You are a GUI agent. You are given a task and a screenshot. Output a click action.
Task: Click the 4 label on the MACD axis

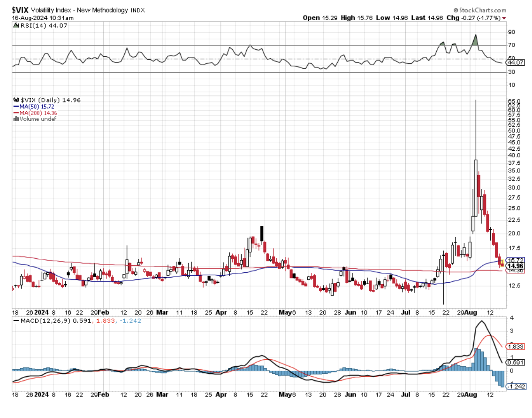[512, 318]
